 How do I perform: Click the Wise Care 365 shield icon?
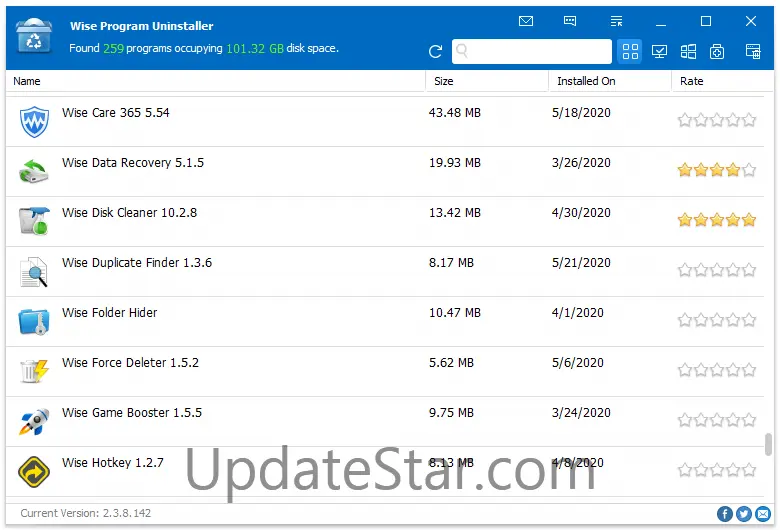(34, 121)
